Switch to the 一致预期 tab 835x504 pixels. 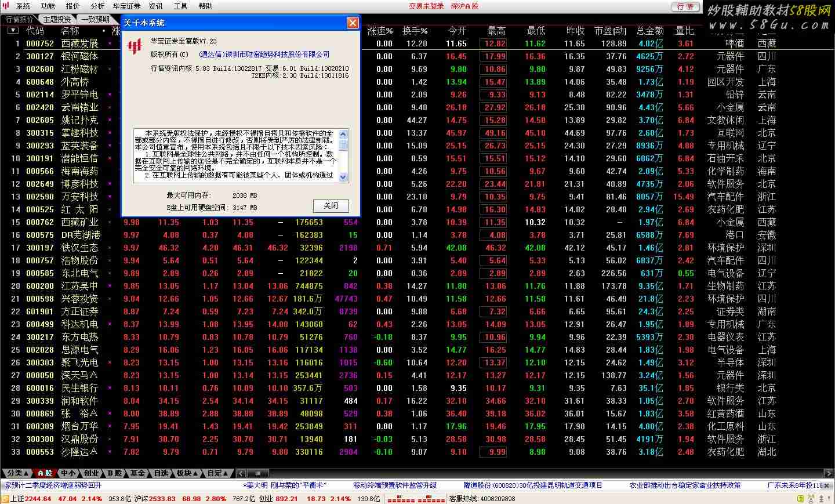tap(95, 19)
